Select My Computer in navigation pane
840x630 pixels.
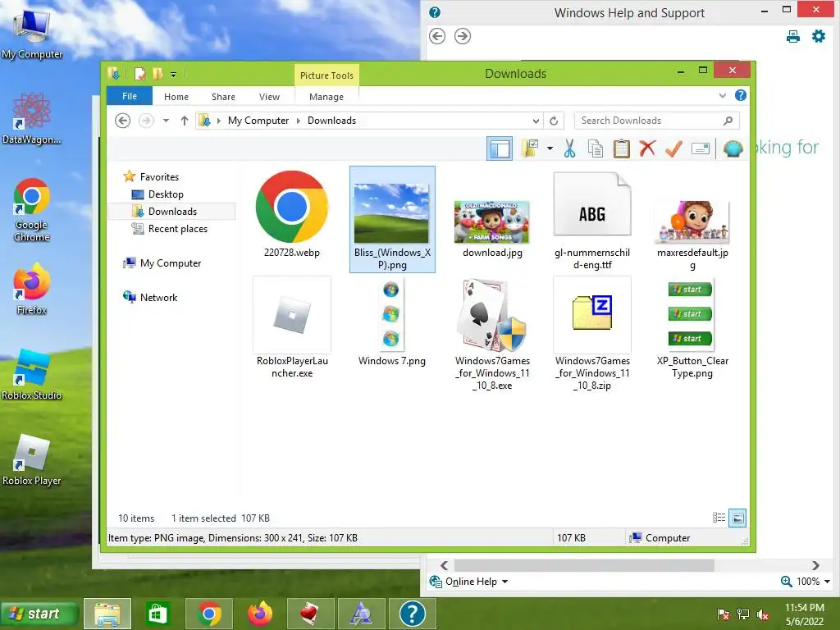click(171, 263)
